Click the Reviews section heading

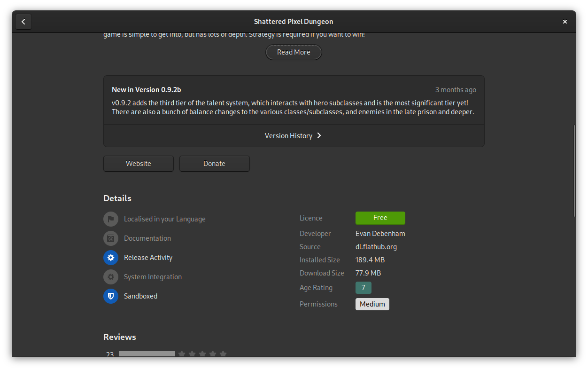coord(120,337)
